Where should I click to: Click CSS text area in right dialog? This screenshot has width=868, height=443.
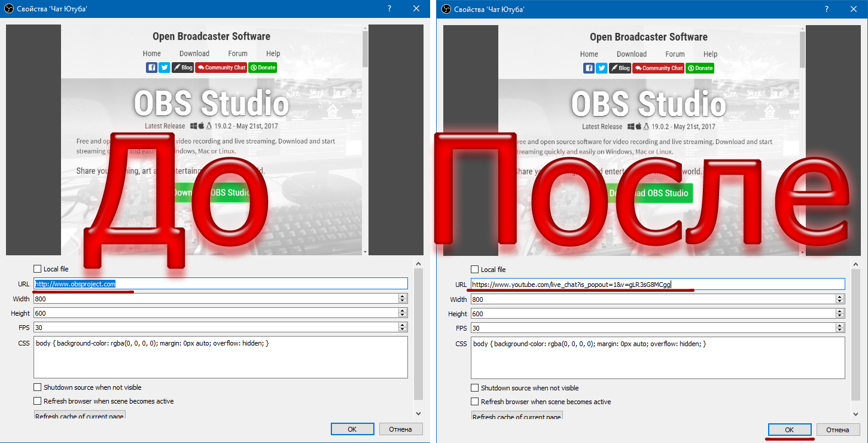658,359
